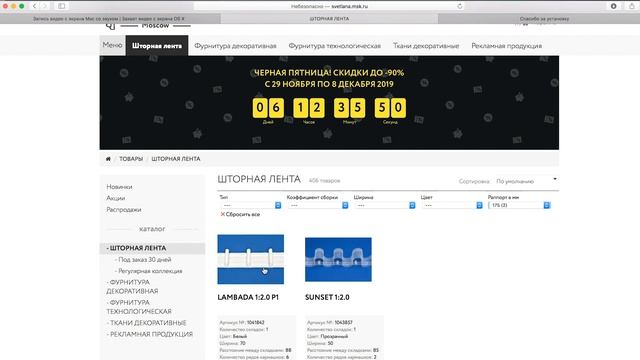
Task: Open ФУРНИТУРА ДЕКОРАТИВНАЯ in catalog sidebar
Action: (132, 287)
